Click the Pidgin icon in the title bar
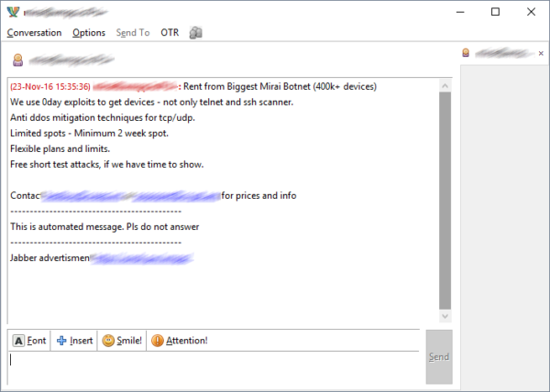The height and width of the screenshot is (392, 550). click(x=12, y=11)
